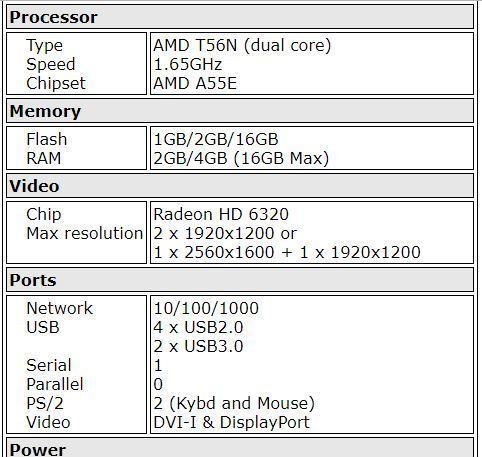Click the 2 x USB3.0 entry
The image size is (482, 457).
pyautogui.click(x=198, y=346)
